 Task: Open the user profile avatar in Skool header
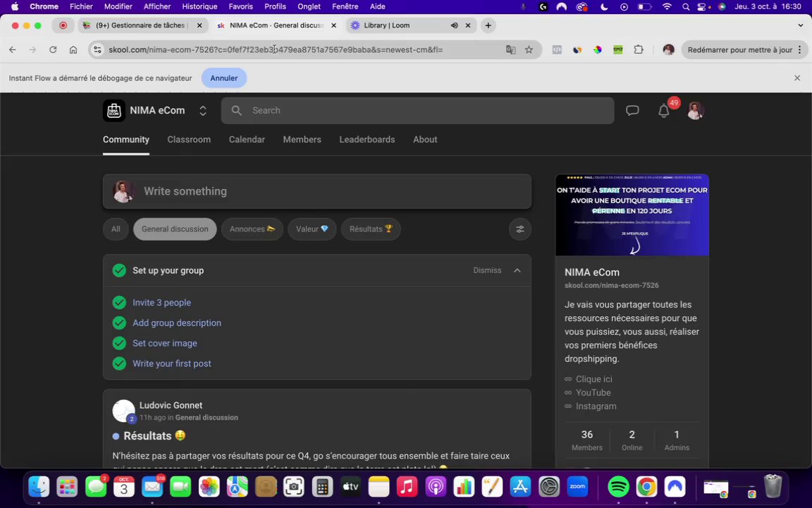(x=695, y=110)
